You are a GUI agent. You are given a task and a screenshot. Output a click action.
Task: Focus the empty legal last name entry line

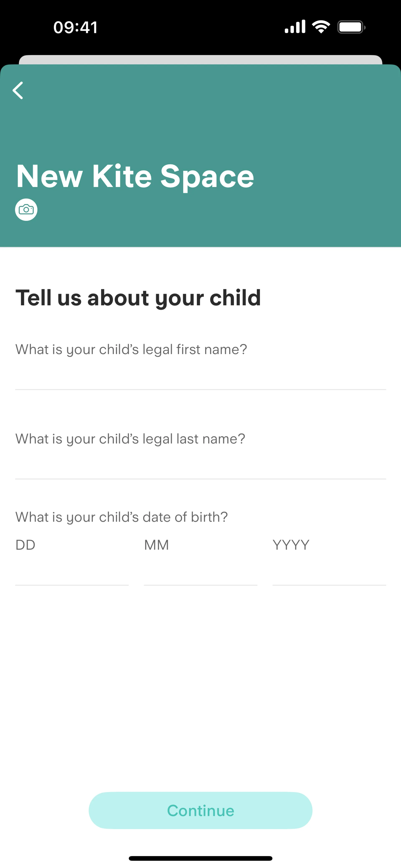click(x=200, y=467)
